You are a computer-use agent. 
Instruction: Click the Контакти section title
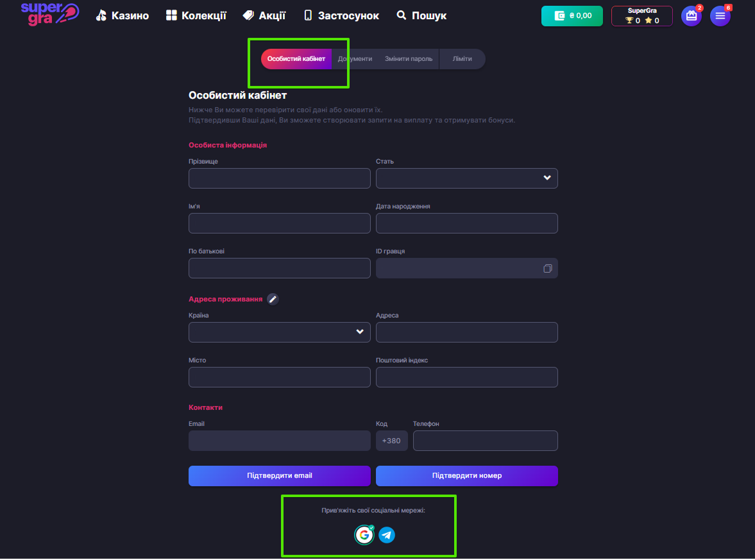[x=206, y=407]
